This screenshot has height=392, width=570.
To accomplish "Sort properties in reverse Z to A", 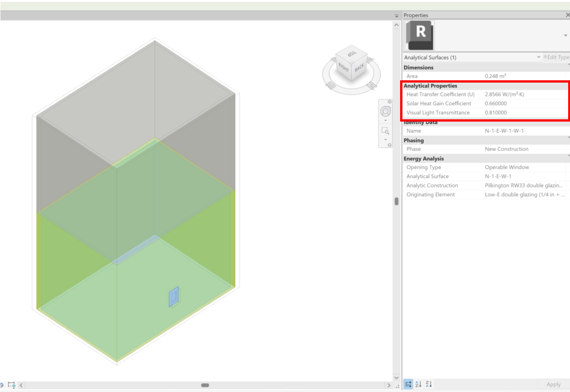I will (x=429, y=384).
